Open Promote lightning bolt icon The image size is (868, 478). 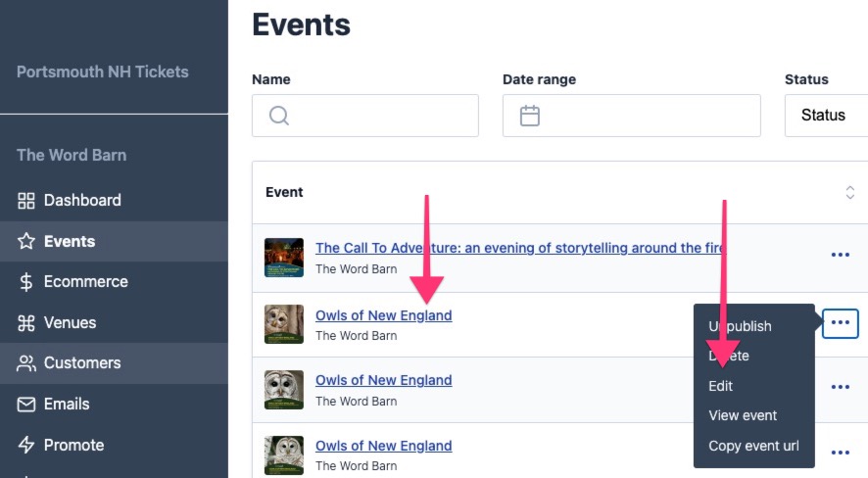click(26, 445)
